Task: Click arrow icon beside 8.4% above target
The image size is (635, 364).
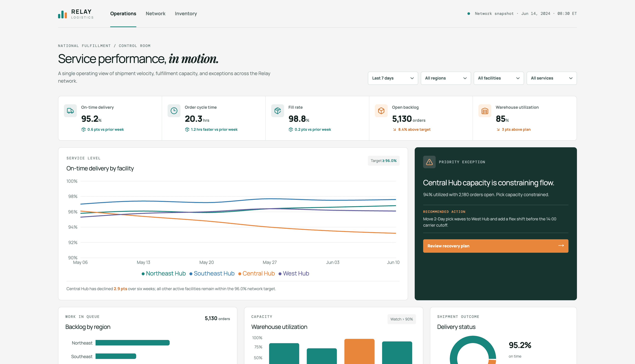Action: [x=394, y=129]
